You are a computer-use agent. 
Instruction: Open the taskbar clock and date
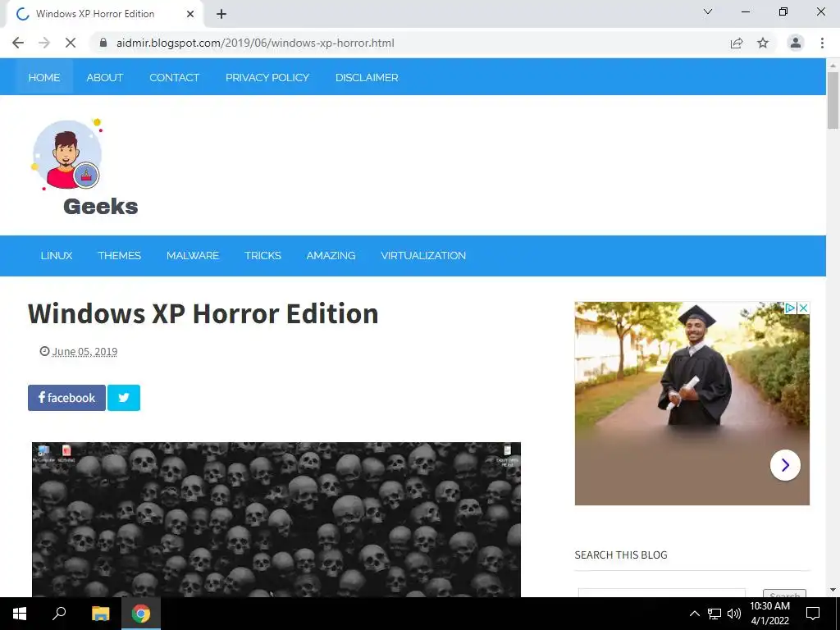[769, 614]
